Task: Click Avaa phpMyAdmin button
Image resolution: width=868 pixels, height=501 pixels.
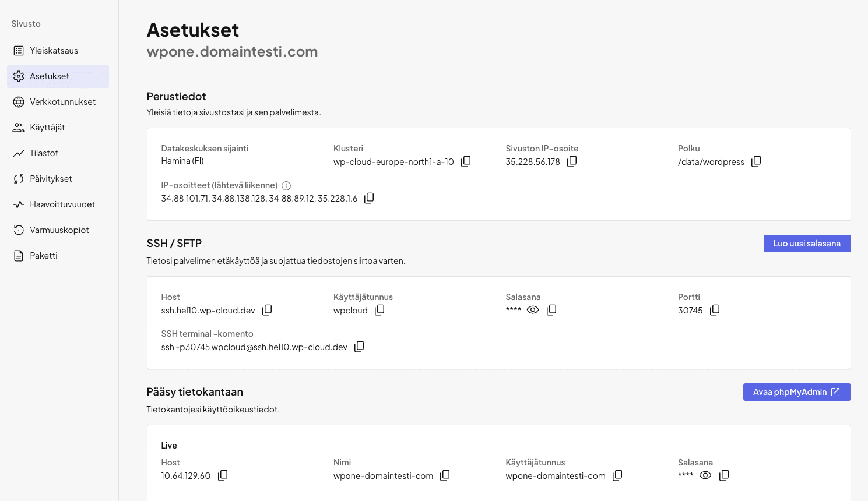Action: coord(796,392)
